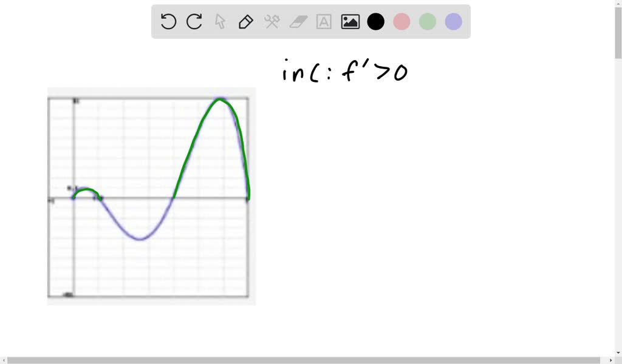Select the text box tool
622x364 pixels.
coord(323,22)
